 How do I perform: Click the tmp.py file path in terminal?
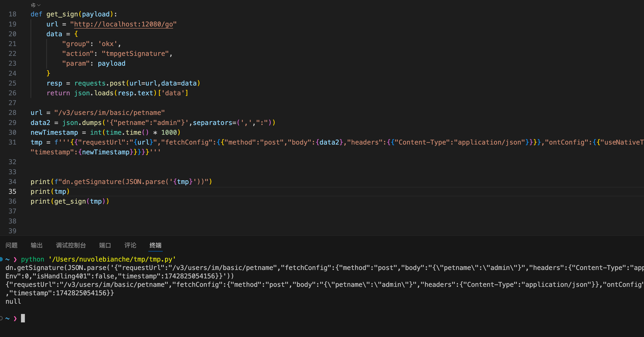click(112, 259)
